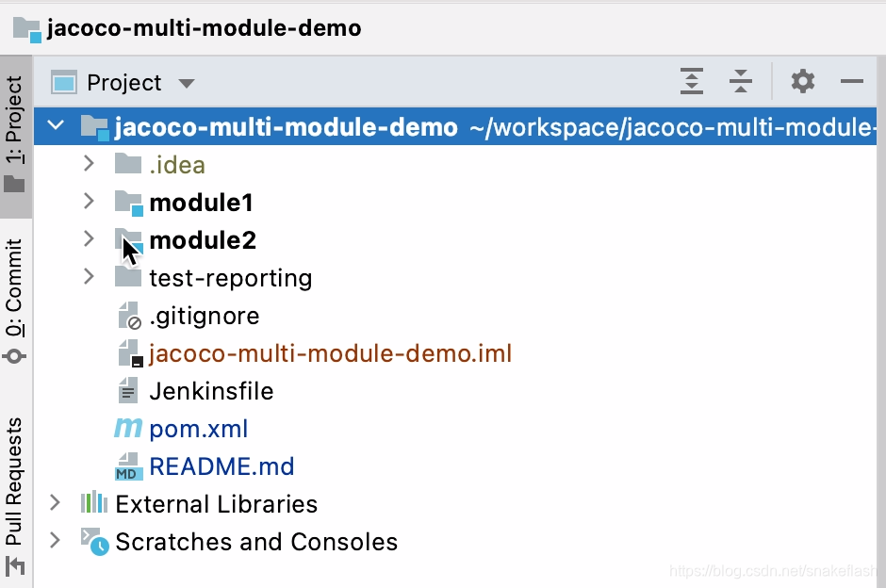Open the 0: Commit side tab

(x=15, y=301)
